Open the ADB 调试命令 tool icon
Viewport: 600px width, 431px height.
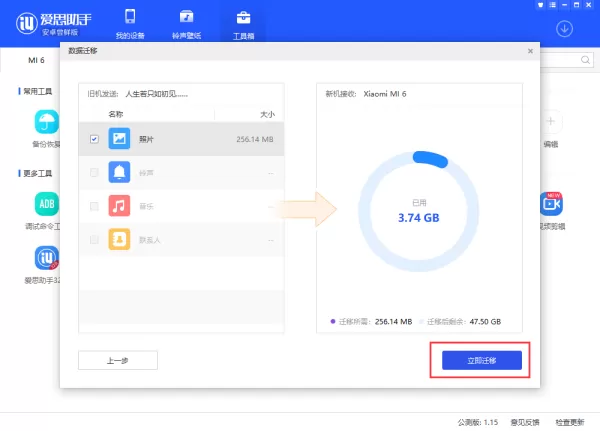[x=47, y=204]
